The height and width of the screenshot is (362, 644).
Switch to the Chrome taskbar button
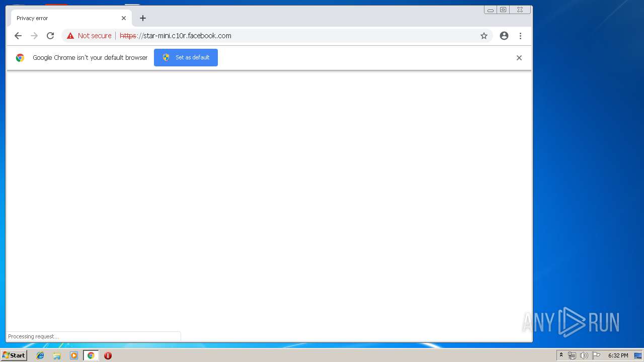[x=91, y=355]
